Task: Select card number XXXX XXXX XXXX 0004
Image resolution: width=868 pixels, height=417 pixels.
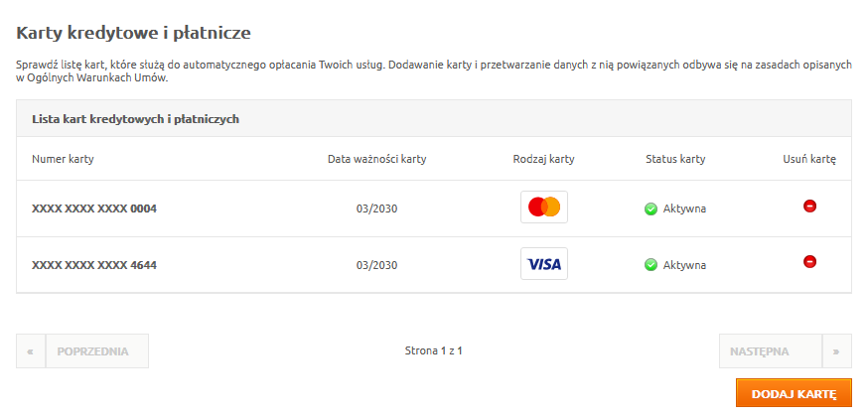Action: pyautogui.click(x=94, y=209)
